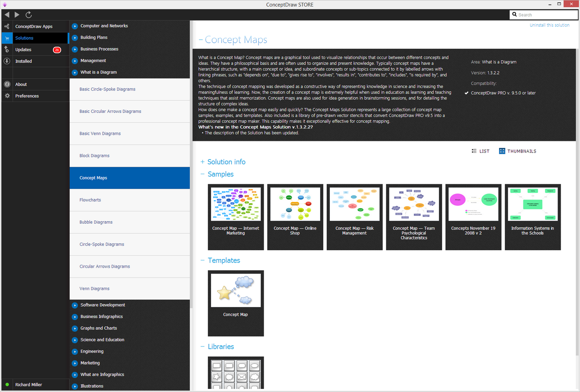Viewport: 580px width, 392px height.
Task: Open the Updates section
Action: point(23,49)
